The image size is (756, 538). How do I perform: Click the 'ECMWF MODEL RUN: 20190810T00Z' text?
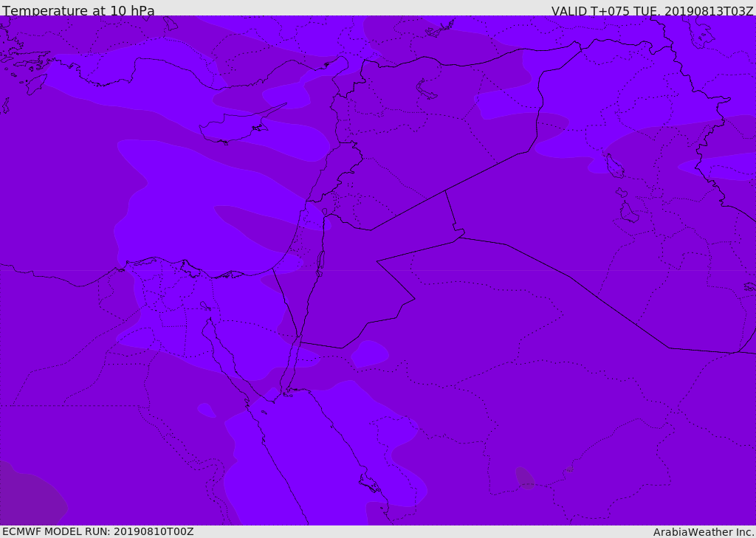(98, 531)
